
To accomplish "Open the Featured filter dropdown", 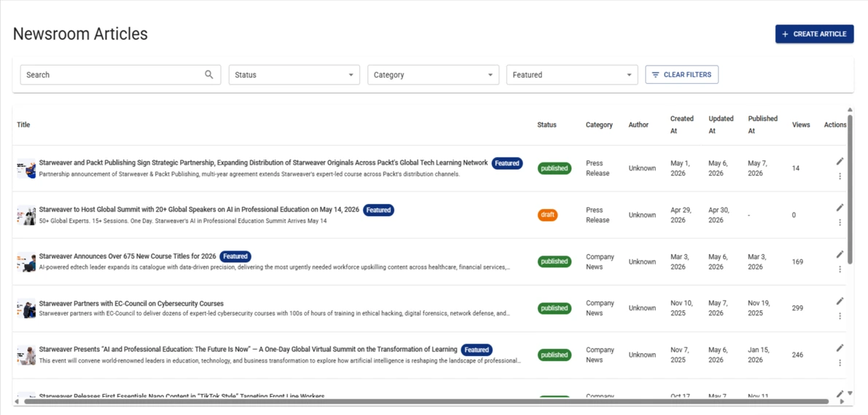I will pyautogui.click(x=572, y=75).
